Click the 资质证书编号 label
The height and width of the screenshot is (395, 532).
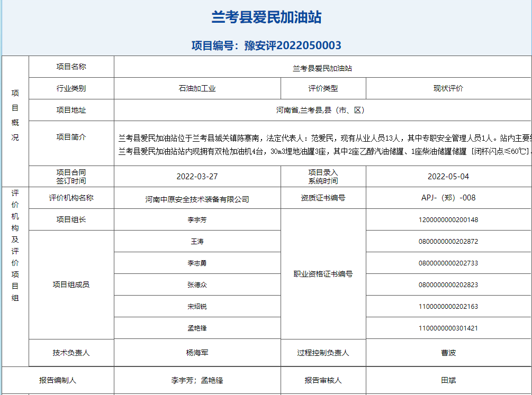[323, 198]
